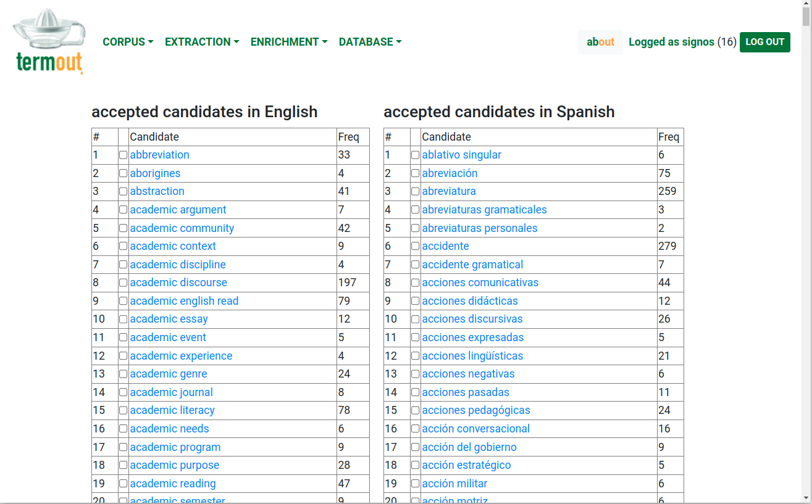Tick the checkbox for abbreviation
This screenshot has height=504, width=812.
tap(123, 155)
